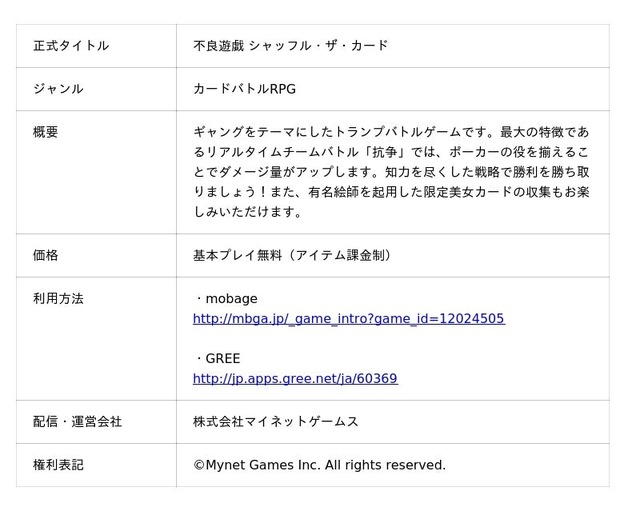640x511 pixels.
Task: Click the カードバトルRPG genre text
Action: coord(244,89)
